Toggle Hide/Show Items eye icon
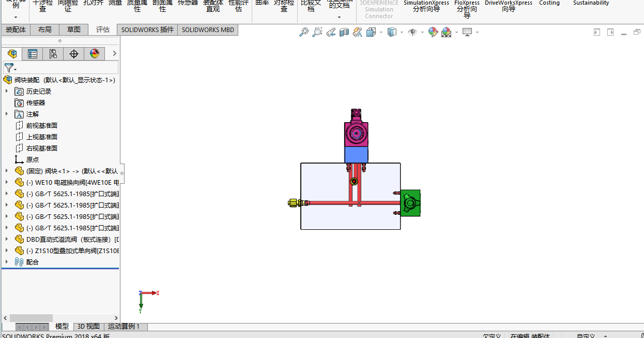 pos(412,32)
